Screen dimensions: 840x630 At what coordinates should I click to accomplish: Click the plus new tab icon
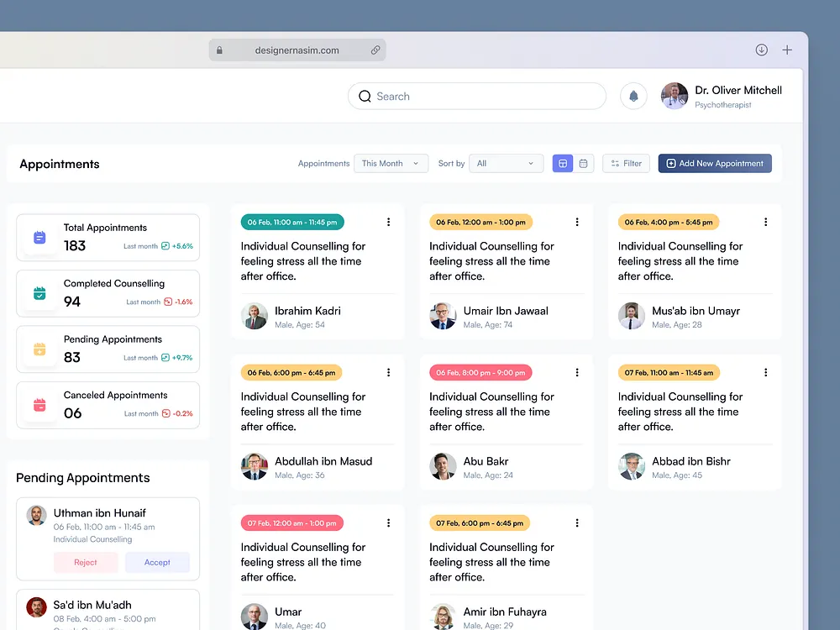(x=787, y=50)
